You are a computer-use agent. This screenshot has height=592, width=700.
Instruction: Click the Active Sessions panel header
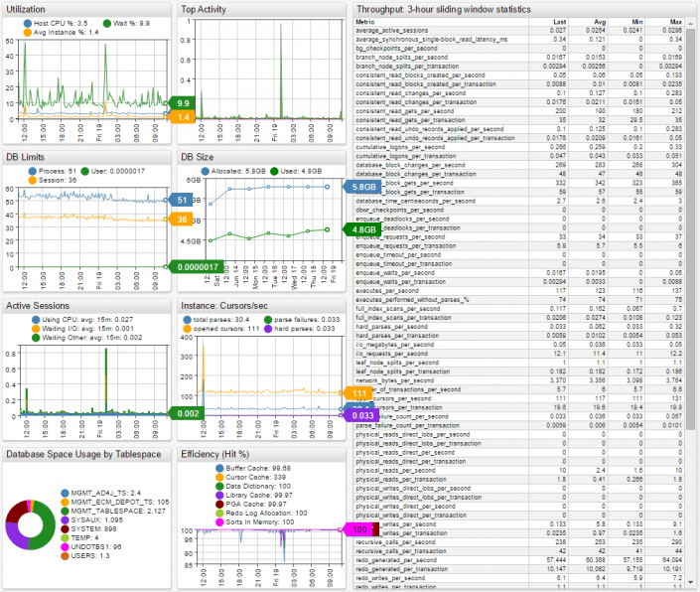[38, 306]
